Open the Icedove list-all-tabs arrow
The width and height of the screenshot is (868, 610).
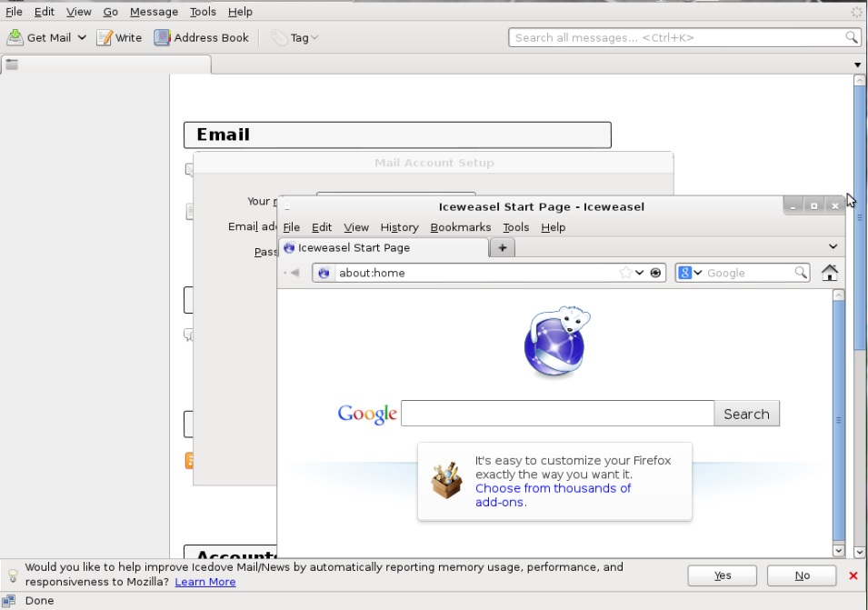(x=857, y=65)
